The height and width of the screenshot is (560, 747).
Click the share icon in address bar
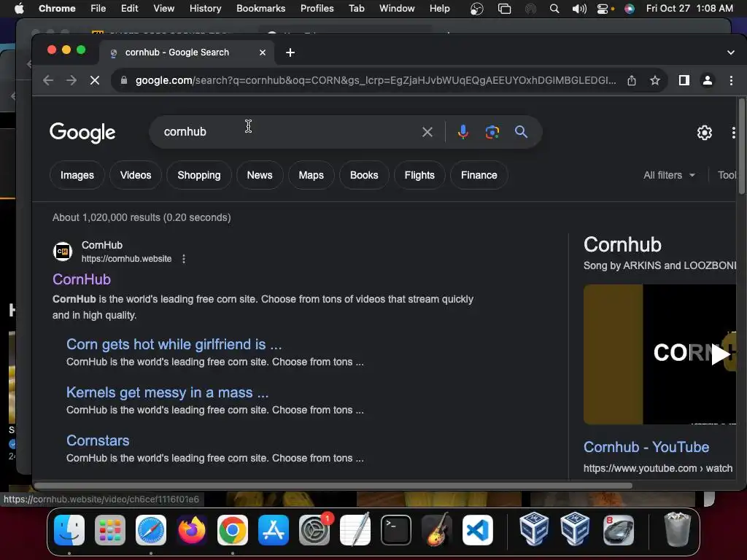click(x=632, y=80)
